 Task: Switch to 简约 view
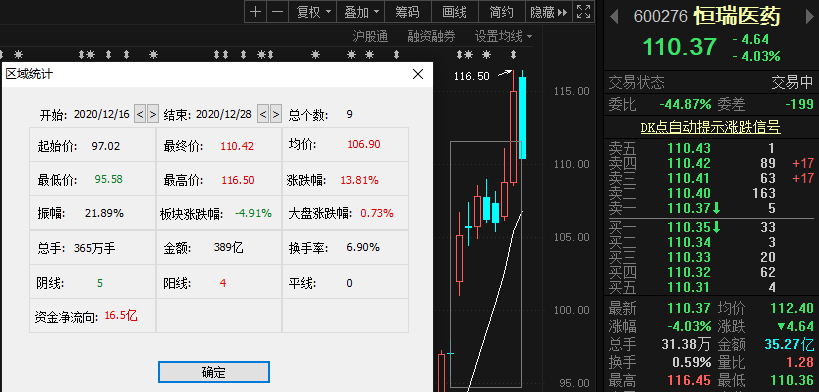coord(501,12)
